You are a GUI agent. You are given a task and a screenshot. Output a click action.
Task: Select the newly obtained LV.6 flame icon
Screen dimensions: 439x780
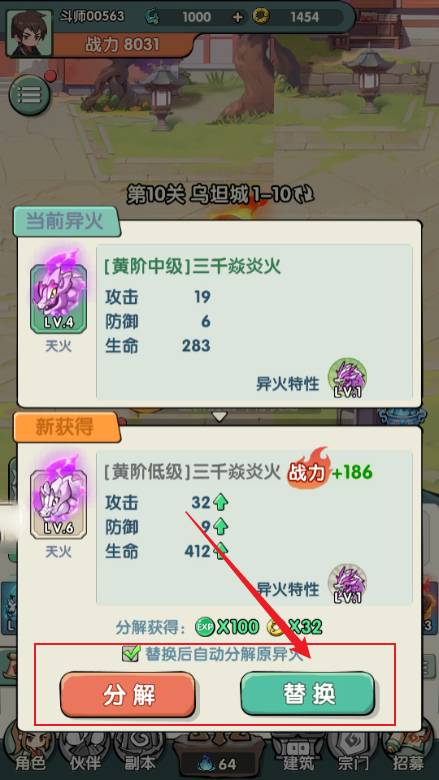[58, 498]
